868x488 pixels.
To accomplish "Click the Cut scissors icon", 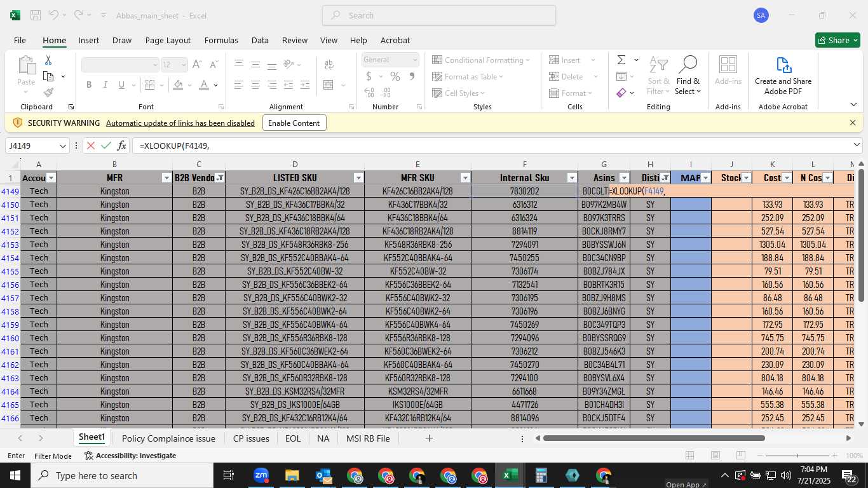I will click(x=48, y=60).
